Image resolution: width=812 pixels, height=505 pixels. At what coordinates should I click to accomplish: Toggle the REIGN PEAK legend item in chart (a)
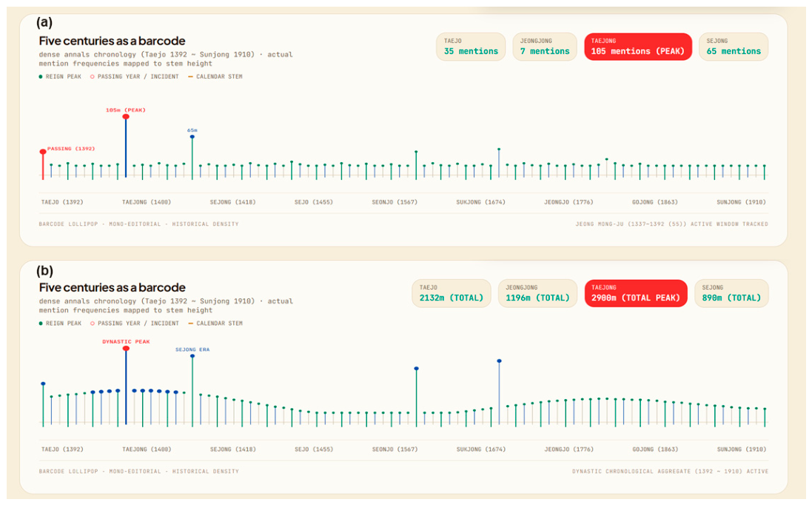[60, 77]
